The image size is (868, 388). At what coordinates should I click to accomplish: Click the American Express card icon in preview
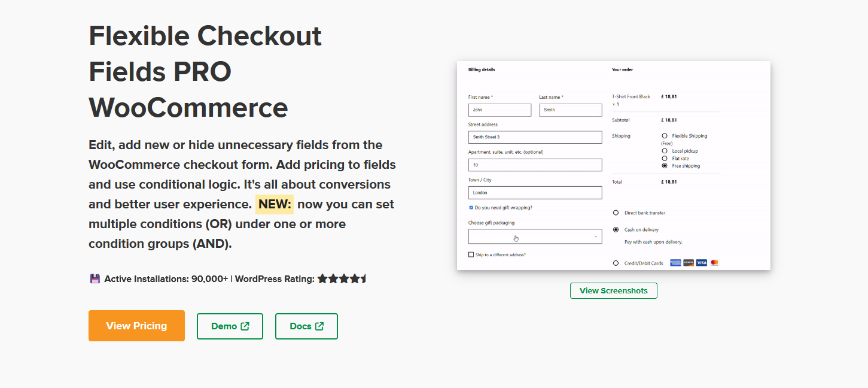[x=675, y=263]
